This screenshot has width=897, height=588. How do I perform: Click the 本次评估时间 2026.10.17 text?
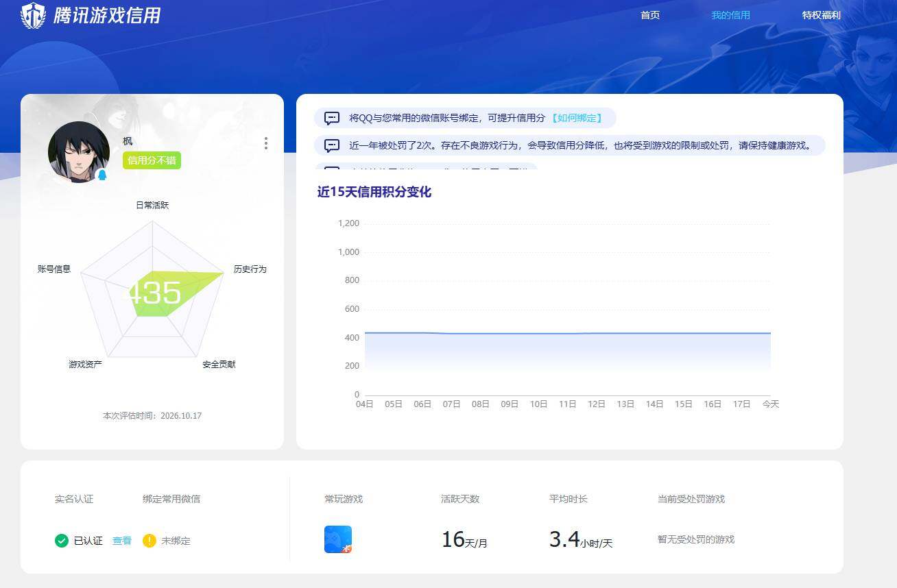[x=152, y=416]
